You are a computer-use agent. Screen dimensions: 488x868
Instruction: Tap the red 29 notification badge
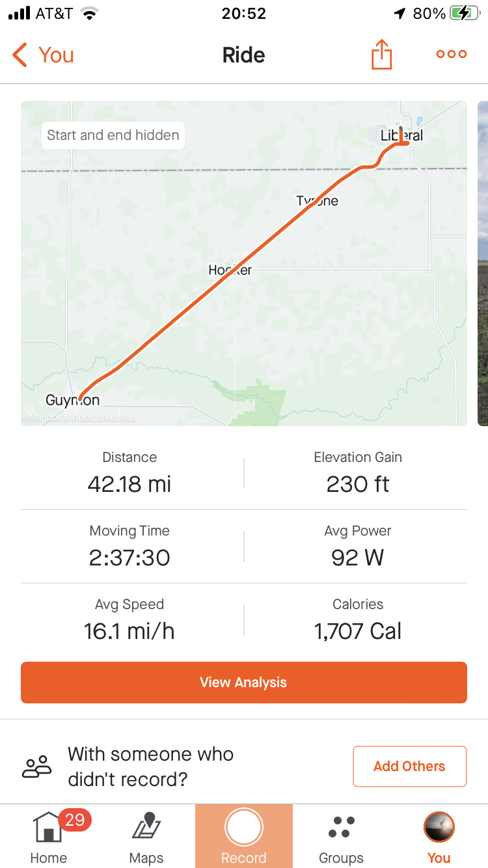[x=75, y=820]
